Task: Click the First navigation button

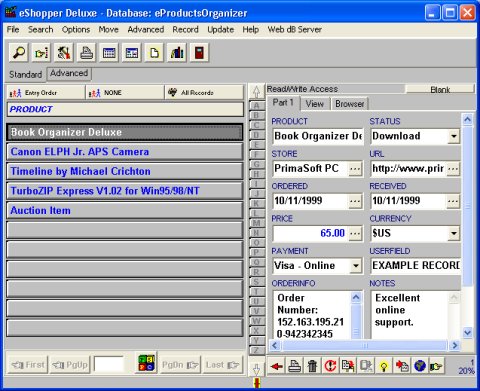Action: point(27,365)
